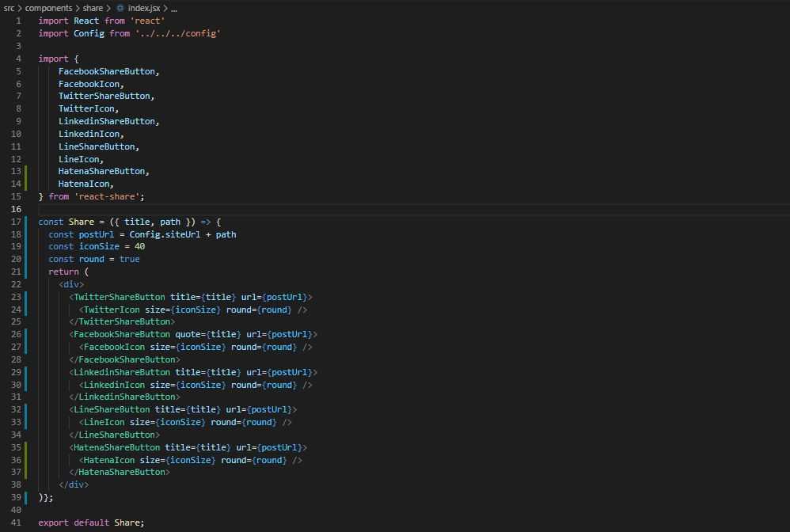790x532 pixels.
Task: Click closing </TwitterShareButton> tag
Action: (122, 321)
